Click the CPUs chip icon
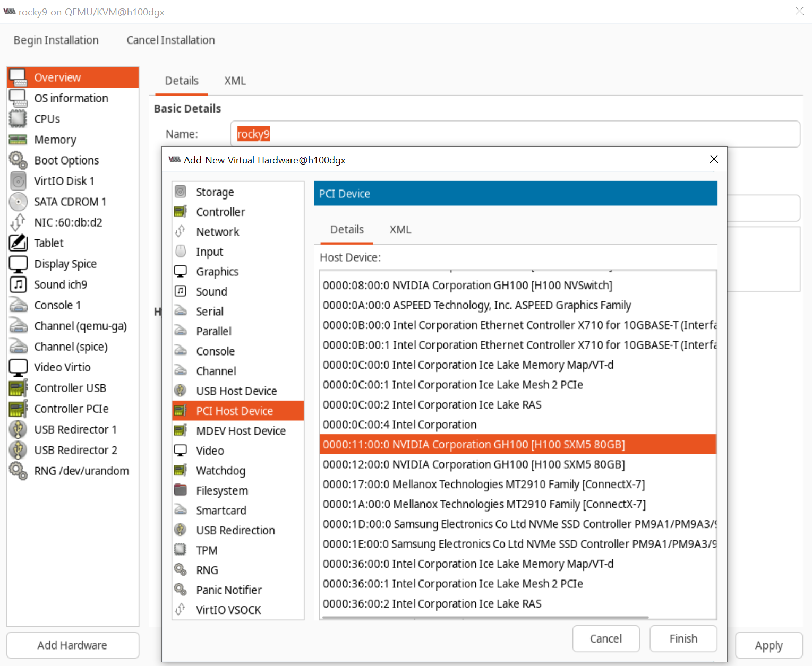 (x=18, y=119)
